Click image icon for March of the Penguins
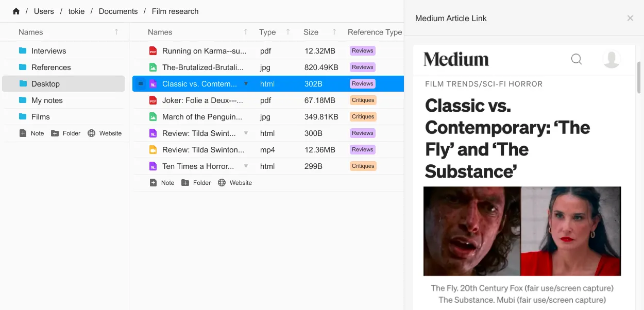 coord(153,117)
